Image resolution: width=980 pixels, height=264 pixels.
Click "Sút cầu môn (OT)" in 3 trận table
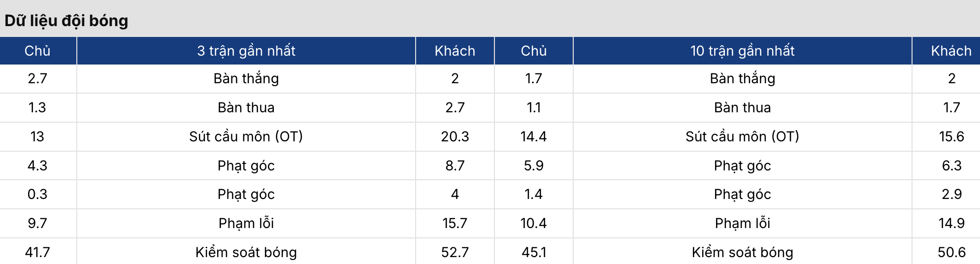(246, 136)
